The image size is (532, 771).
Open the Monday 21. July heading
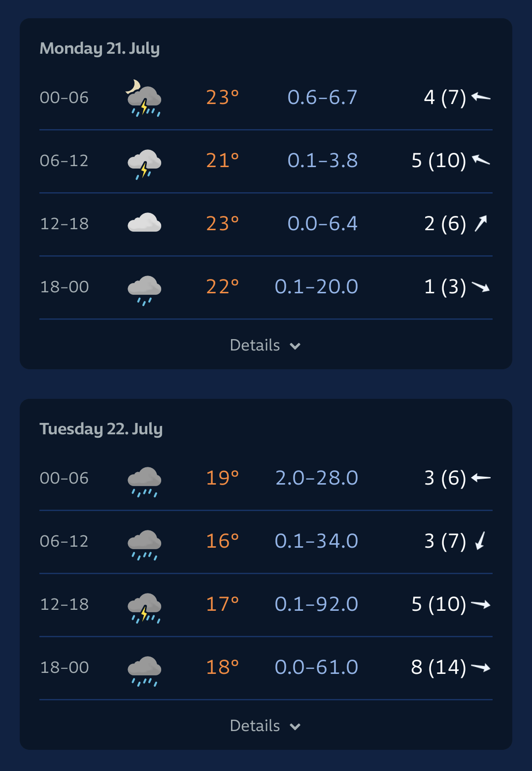[x=100, y=48]
